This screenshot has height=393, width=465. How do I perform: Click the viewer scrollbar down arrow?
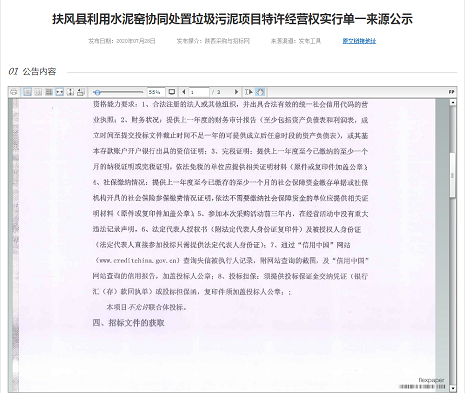[453, 388]
